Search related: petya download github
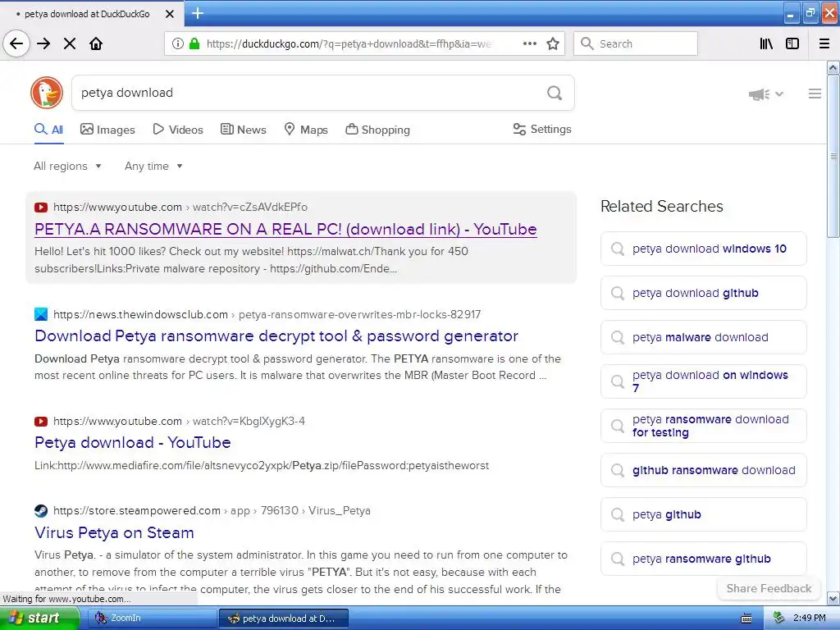Viewport: 840px width, 630px height. [x=703, y=293]
